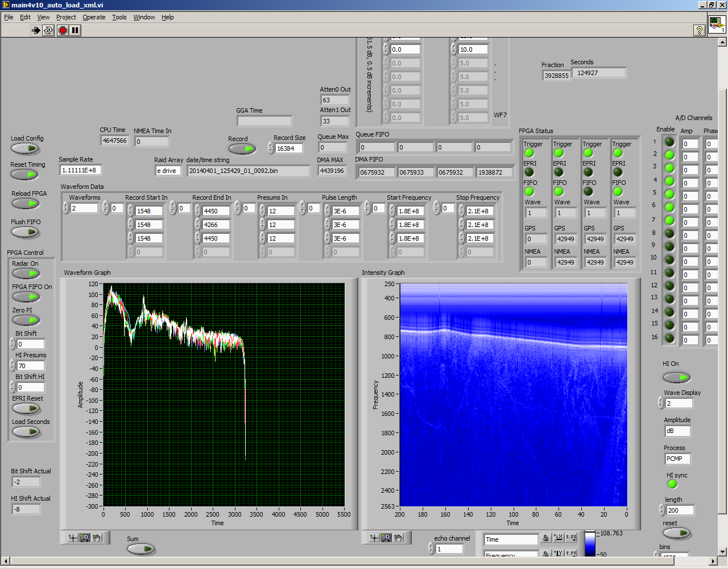The width and height of the screenshot is (728, 569).
Task: Toggle the HI On switch
Action: point(676,377)
